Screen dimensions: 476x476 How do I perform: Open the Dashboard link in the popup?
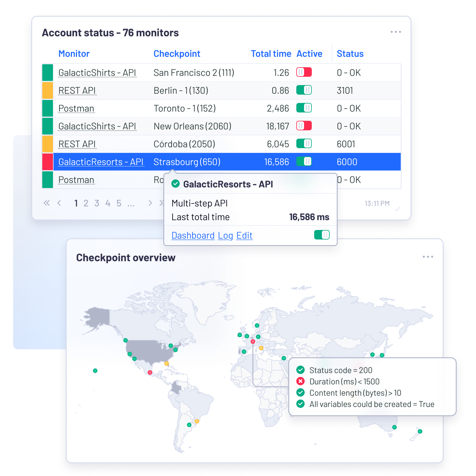193,235
